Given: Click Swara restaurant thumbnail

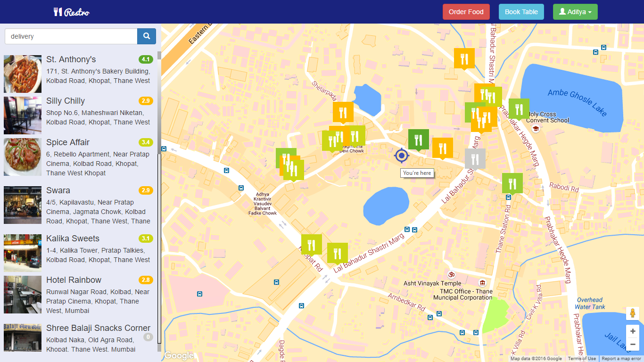Looking at the screenshot, I should pyautogui.click(x=23, y=205).
